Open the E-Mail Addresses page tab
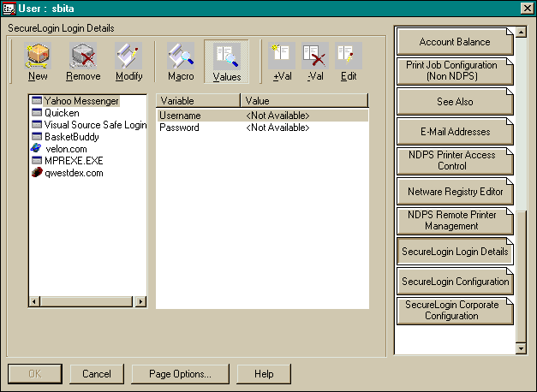 pos(455,132)
